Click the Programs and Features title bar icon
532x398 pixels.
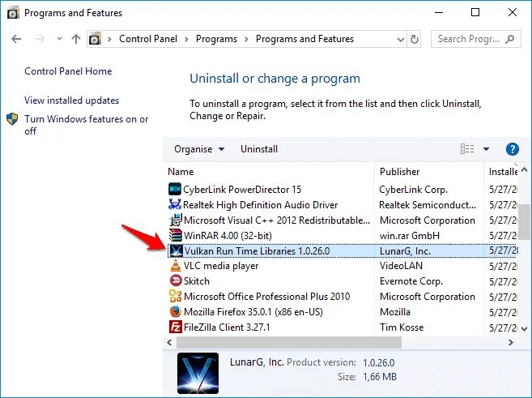click(x=13, y=13)
